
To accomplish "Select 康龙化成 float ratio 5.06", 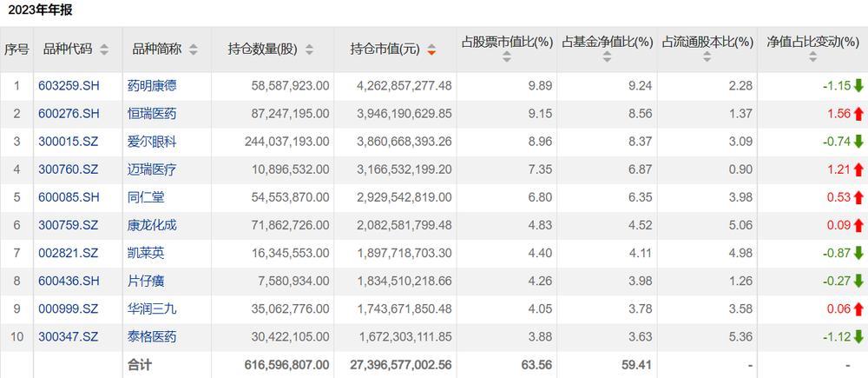I will (x=741, y=225).
